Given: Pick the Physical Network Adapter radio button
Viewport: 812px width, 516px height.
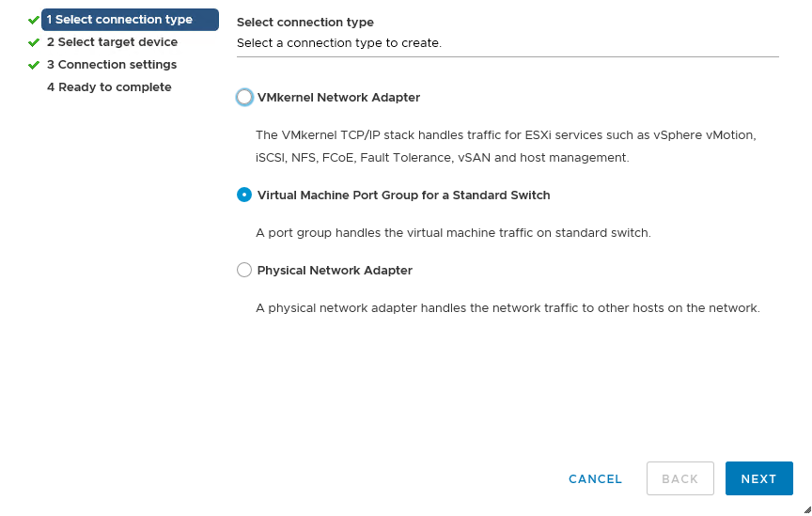Looking at the screenshot, I should click(244, 270).
